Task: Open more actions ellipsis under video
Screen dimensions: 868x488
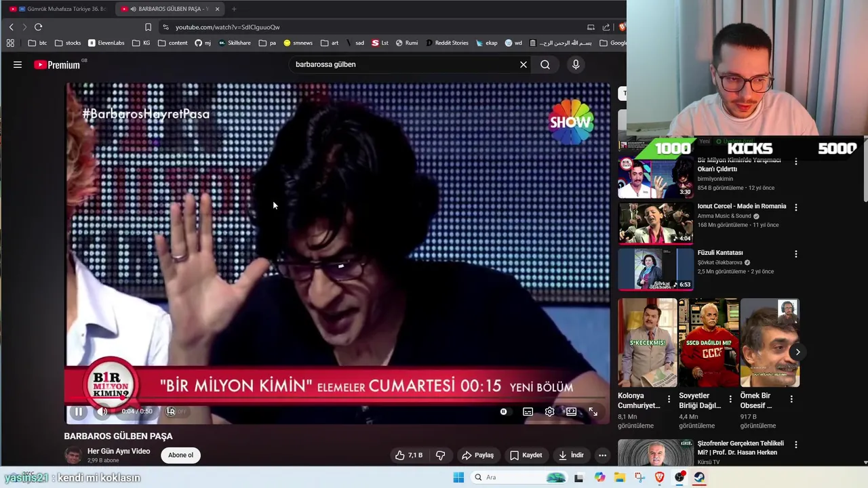Action: (602, 455)
